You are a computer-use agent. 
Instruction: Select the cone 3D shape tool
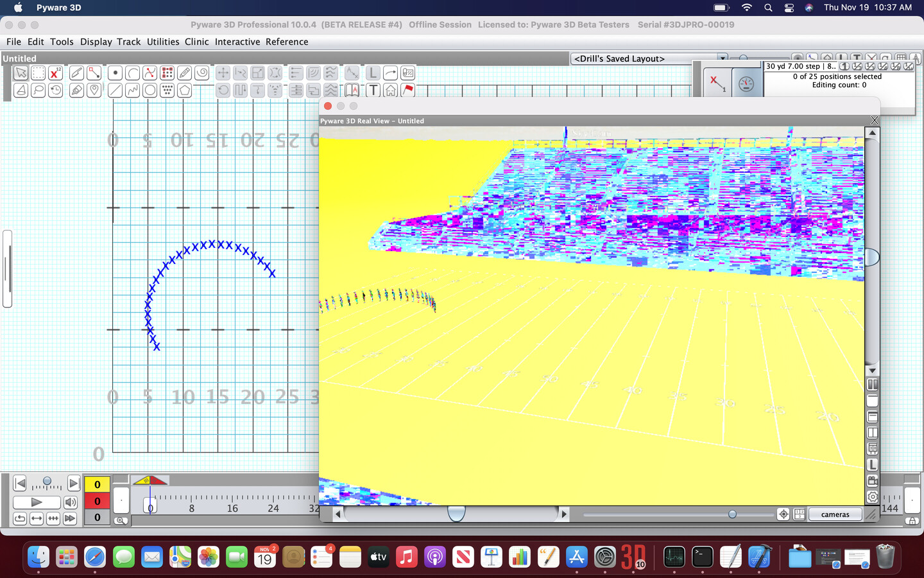point(21,90)
